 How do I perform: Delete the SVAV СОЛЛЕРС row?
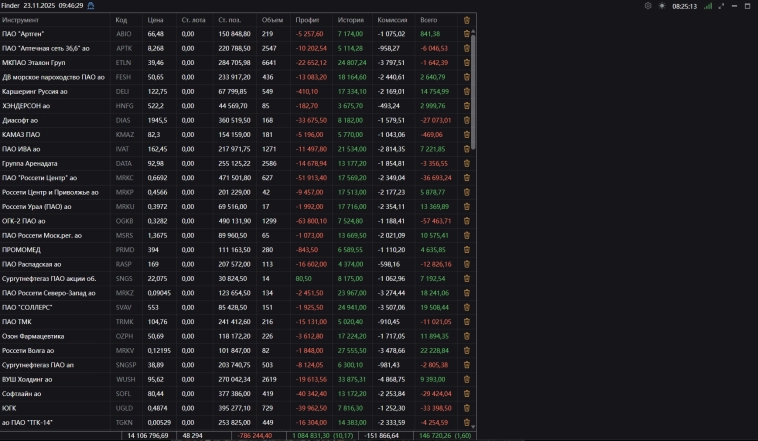466,308
